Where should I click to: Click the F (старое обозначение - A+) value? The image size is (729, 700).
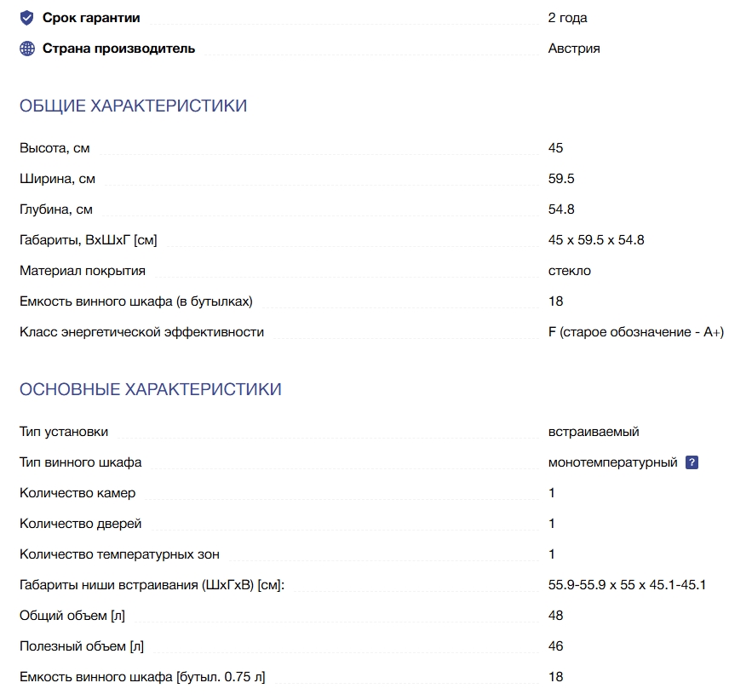[635, 332]
